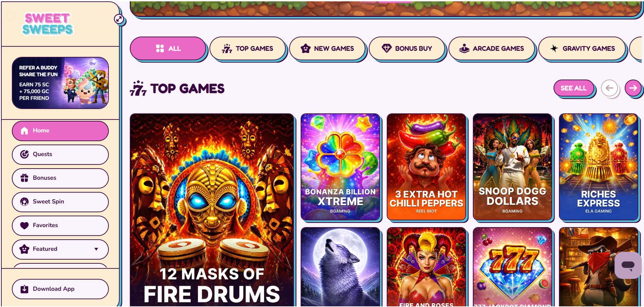Click the sidebar expand/collapse arrows icon
Viewport: 644px width, 307px height.
point(119,19)
